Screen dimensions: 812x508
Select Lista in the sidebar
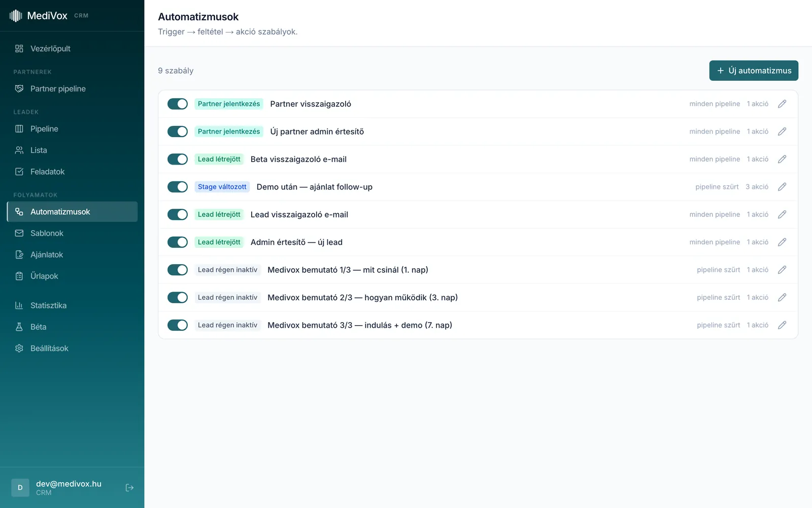[72, 150]
